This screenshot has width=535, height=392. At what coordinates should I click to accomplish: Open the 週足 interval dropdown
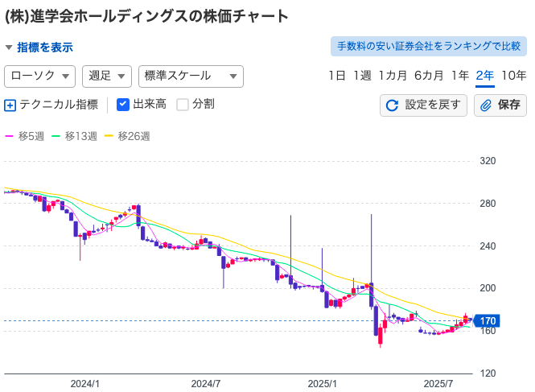tap(107, 76)
